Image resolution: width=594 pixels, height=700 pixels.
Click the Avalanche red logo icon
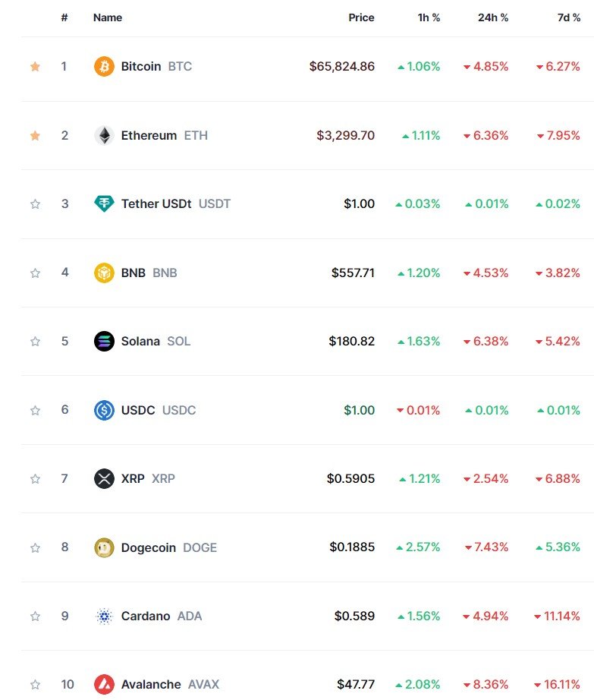tap(104, 684)
